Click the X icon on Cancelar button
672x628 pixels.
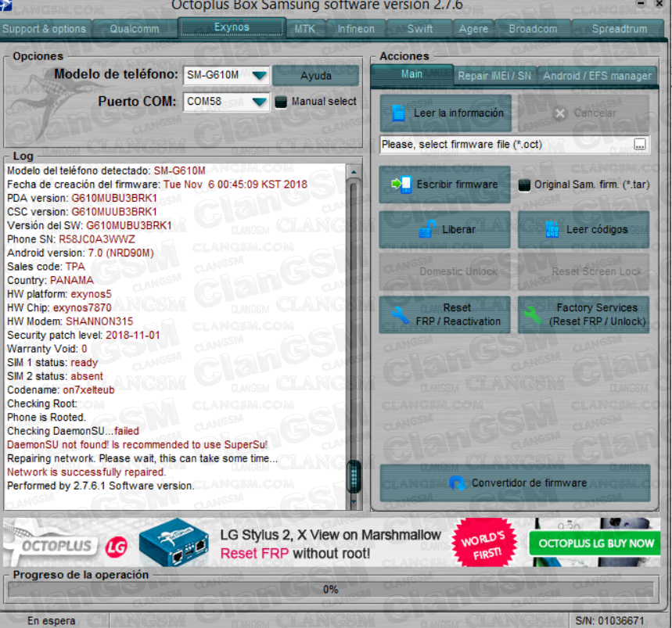coord(559,113)
